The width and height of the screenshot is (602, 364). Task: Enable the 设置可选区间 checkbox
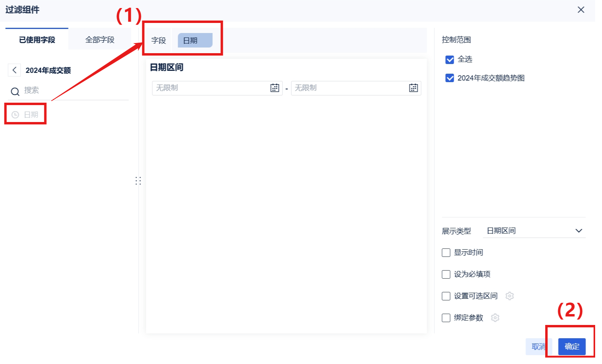click(446, 296)
